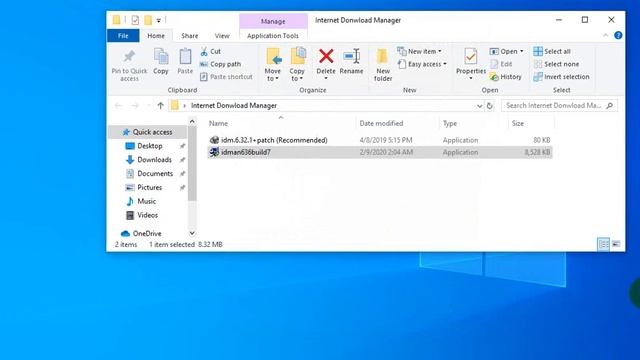Click Paste shortcut in the ribbon
Viewport: 640px width, 360px height.
(x=227, y=77)
